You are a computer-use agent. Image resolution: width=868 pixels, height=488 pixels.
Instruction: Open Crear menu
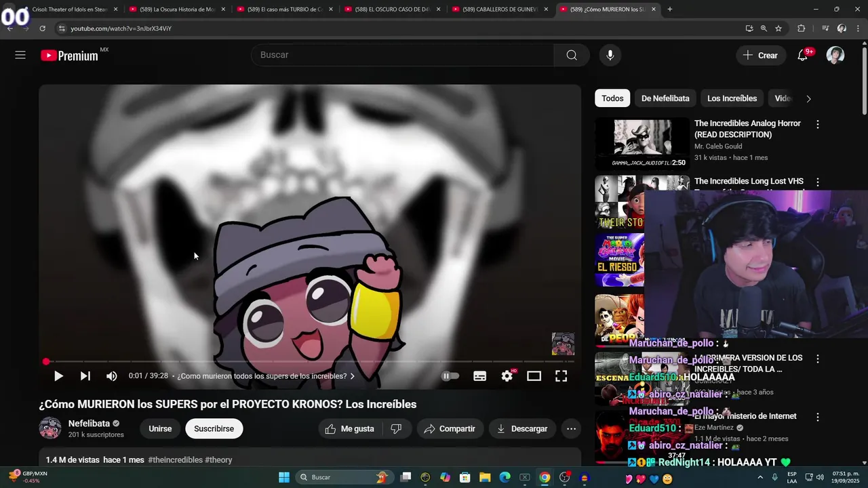pos(761,56)
